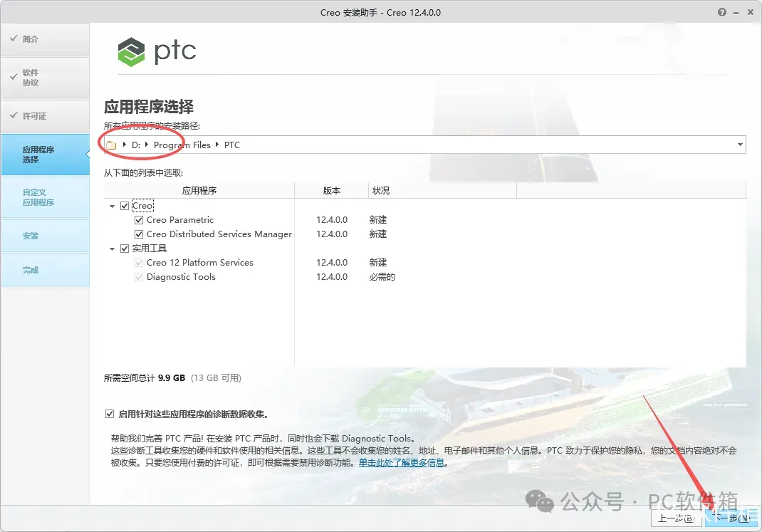Click 新建 status of Creo 12 Platform Services
The width and height of the screenshot is (762, 532).
[377, 263]
